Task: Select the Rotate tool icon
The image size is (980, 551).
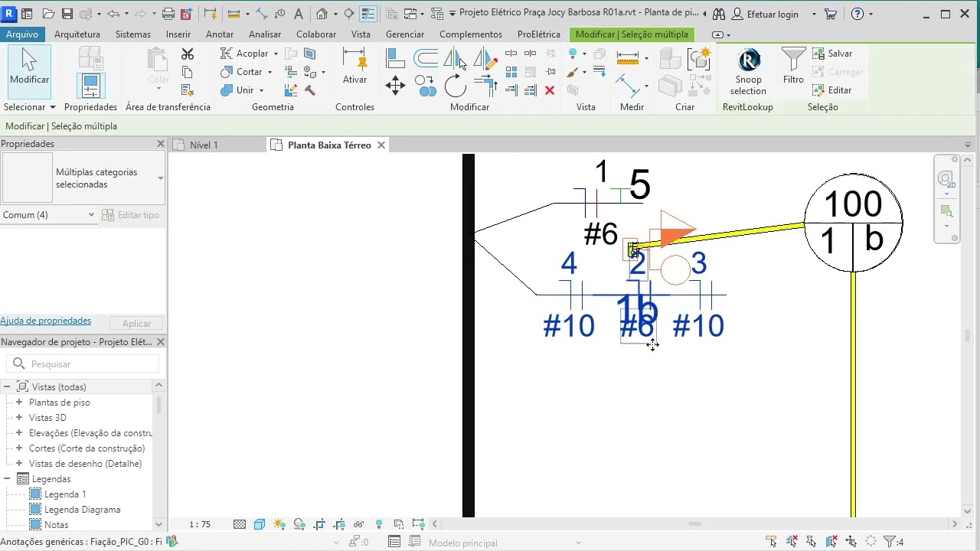Action: click(x=455, y=86)
